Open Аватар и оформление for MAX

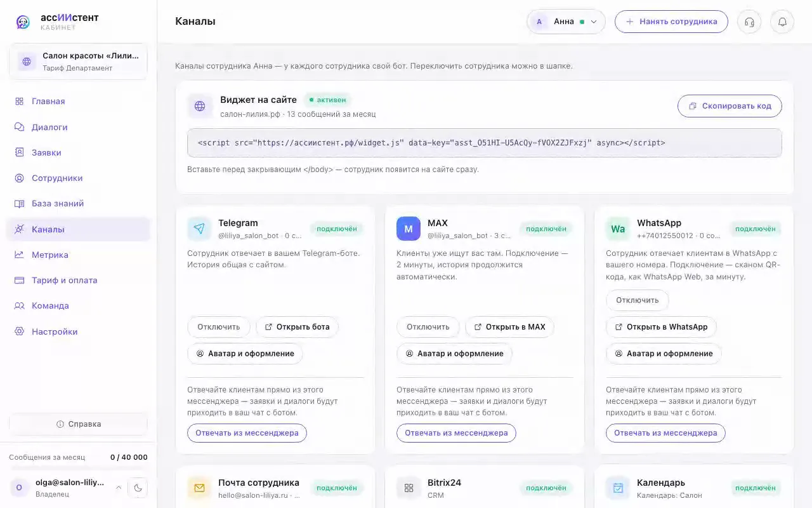tap(454, 354)
